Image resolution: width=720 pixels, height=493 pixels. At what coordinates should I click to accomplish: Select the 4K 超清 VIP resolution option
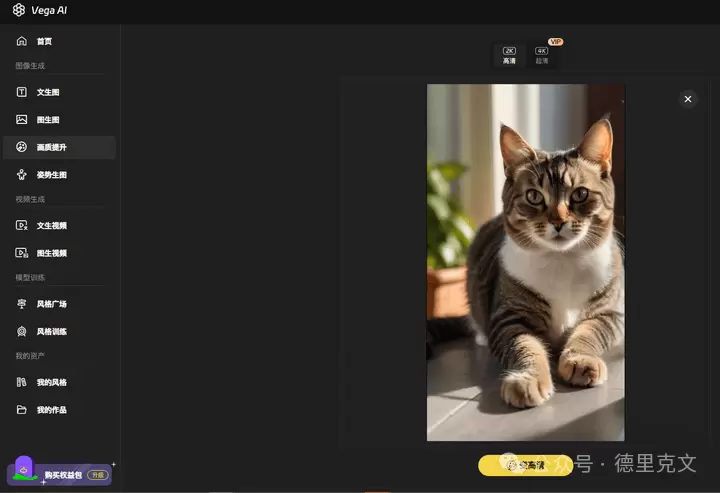coord(542,55)
